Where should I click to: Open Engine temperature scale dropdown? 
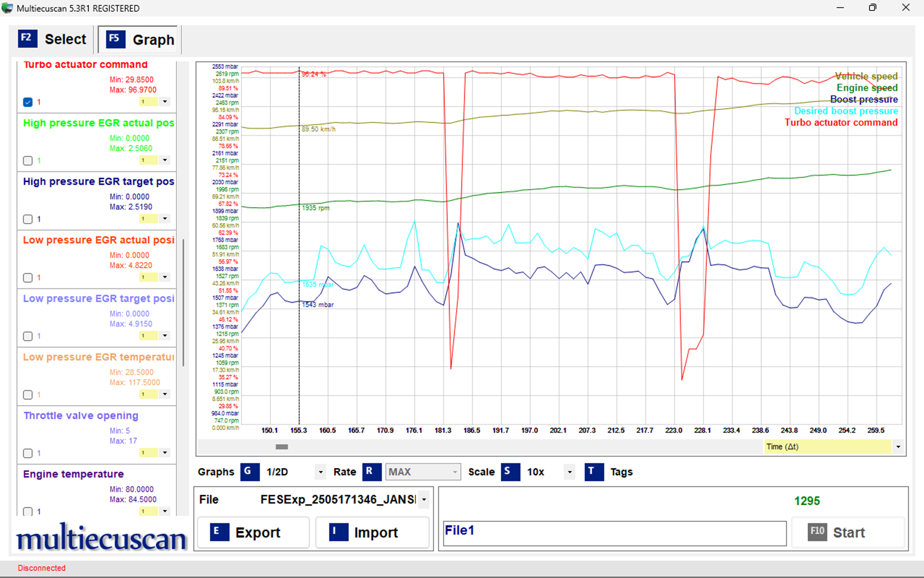click(x=165, y=511)
